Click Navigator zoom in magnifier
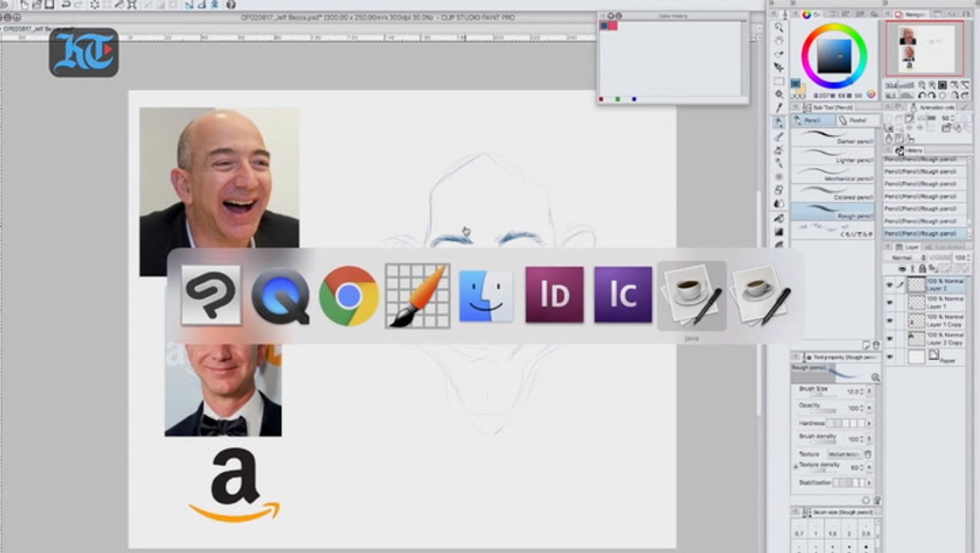 [x=932, y=84]
